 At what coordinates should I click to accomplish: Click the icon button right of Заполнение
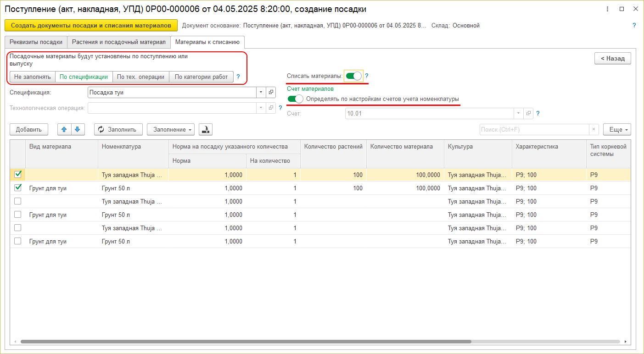206,130
